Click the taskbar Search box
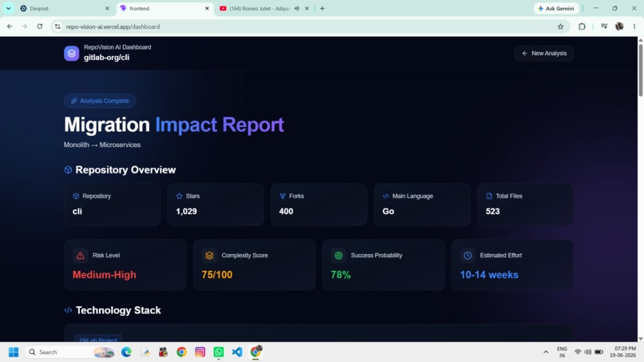 coord(70,352)
